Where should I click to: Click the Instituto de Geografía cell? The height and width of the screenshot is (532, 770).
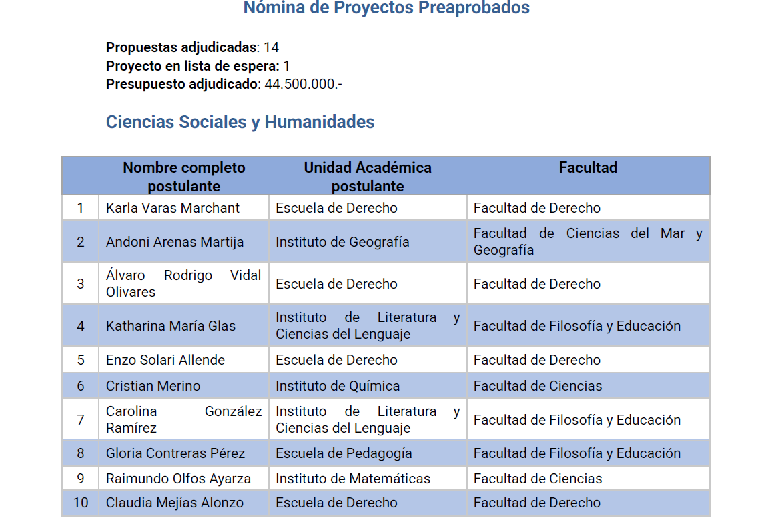tap(342, 242)
